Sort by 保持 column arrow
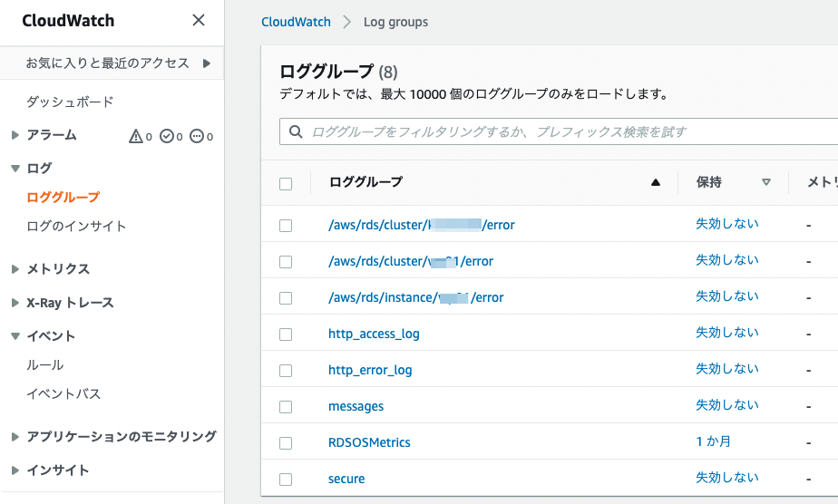This screenshot has width=838, height=504. (766, 182)
